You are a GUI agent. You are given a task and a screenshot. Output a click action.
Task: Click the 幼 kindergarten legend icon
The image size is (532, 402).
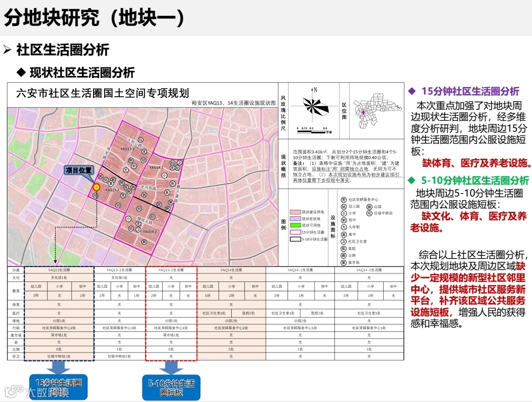[x=344, y=207]
